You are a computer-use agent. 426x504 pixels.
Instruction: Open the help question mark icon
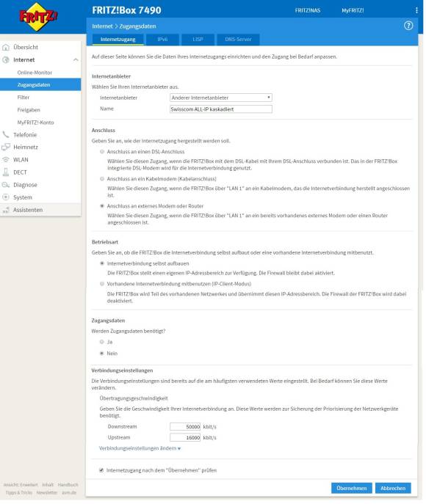[x=408, y=26]
